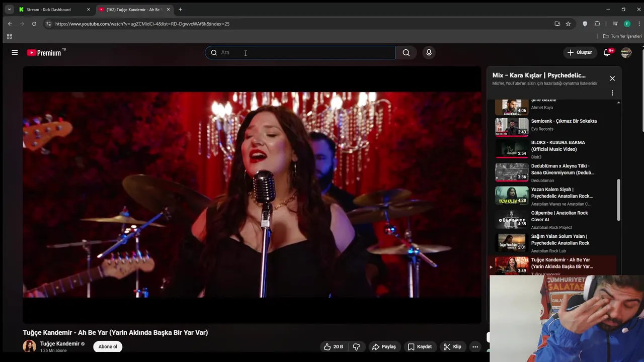Image resolution: width=644 pixels, height=362 pixels.
Task: Open a new browser tab
Action: (180, 10)
